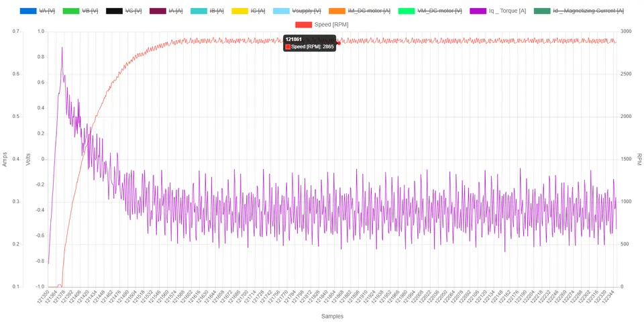Hide the Iq _ Torque [A] series
This screenshot has height=322, width=644.
pos(498,11)
